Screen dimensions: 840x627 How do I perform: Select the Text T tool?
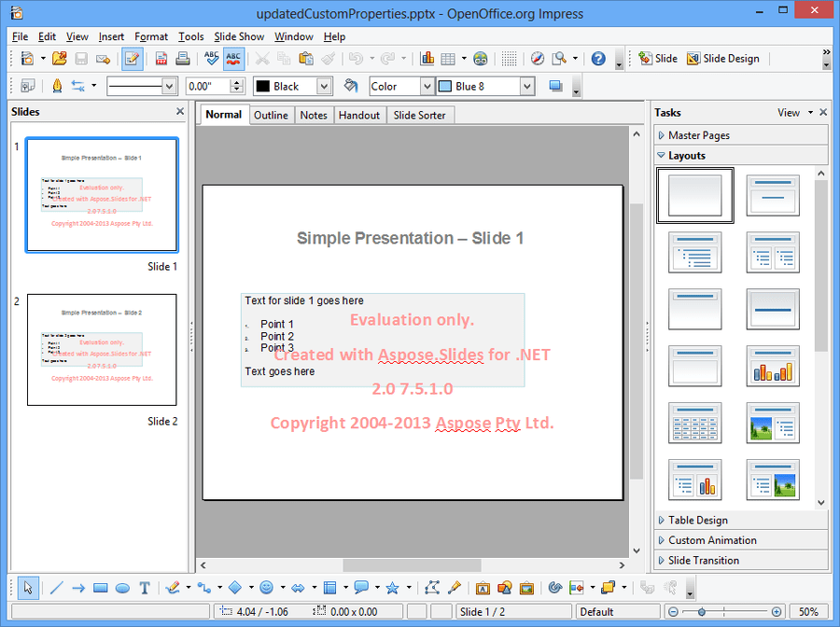144,588
